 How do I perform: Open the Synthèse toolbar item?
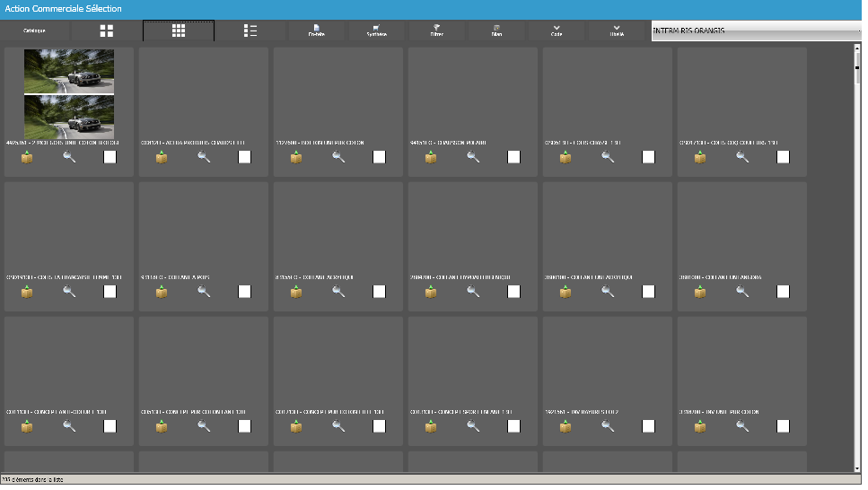[x=376, y=31]
